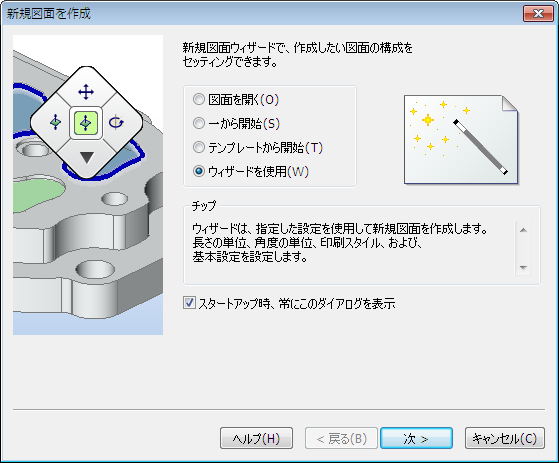This screenshot has height=463, width=559.
Task: Click the キャンセル(C) button
Action: [x=505, y=438]
